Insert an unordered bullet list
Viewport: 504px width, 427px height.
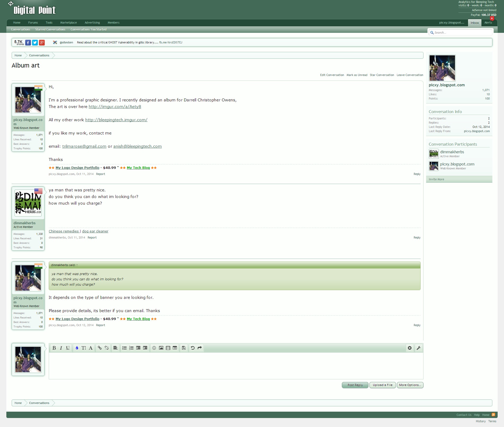point(124,348)
